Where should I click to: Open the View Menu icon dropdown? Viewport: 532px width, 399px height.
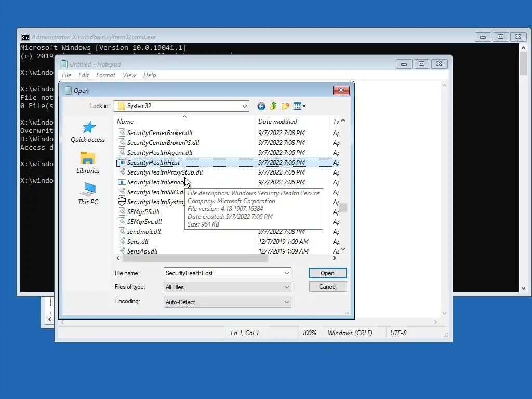point(299,106)
